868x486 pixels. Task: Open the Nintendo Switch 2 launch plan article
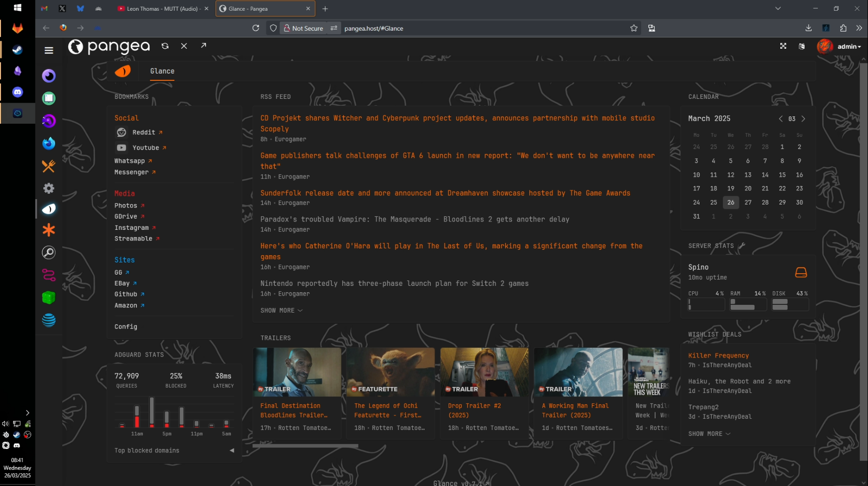pyautogui.click(x=395, y=283)
